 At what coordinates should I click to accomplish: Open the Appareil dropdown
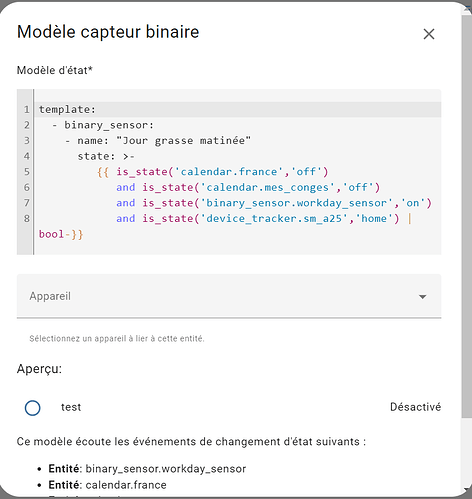click(229, 296)
